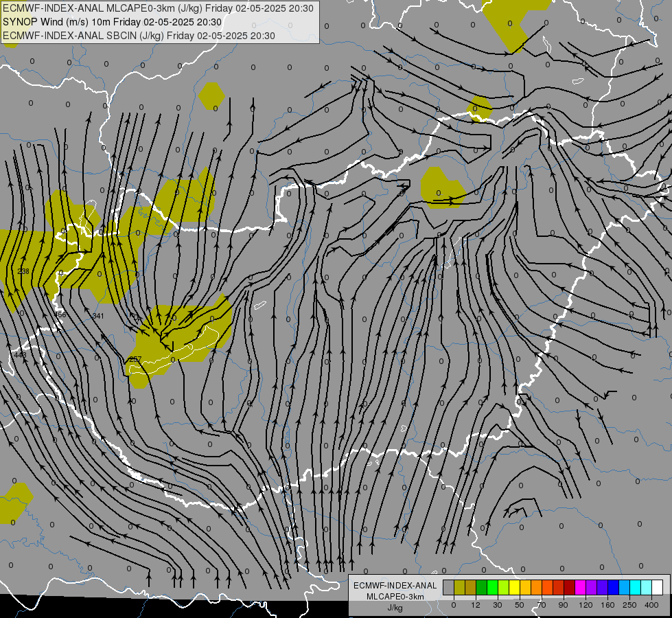Viewport: 672px width, 618px height.
Task: Click legend scale value 70
Action: pos(542,605)
